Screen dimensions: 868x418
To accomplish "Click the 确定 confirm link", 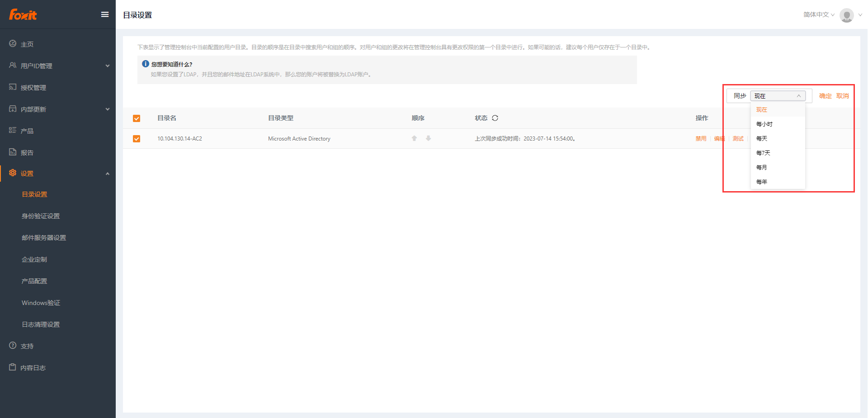I will [x=825, y=96].
